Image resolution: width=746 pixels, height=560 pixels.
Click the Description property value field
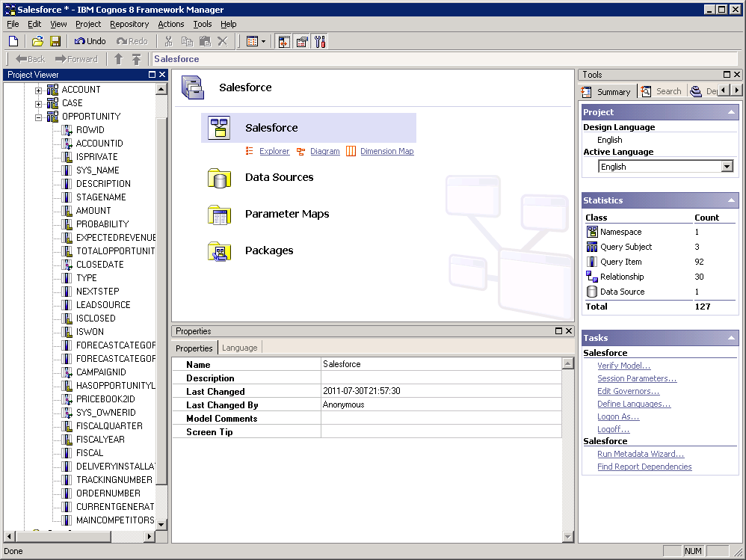[x=441, y=378]
